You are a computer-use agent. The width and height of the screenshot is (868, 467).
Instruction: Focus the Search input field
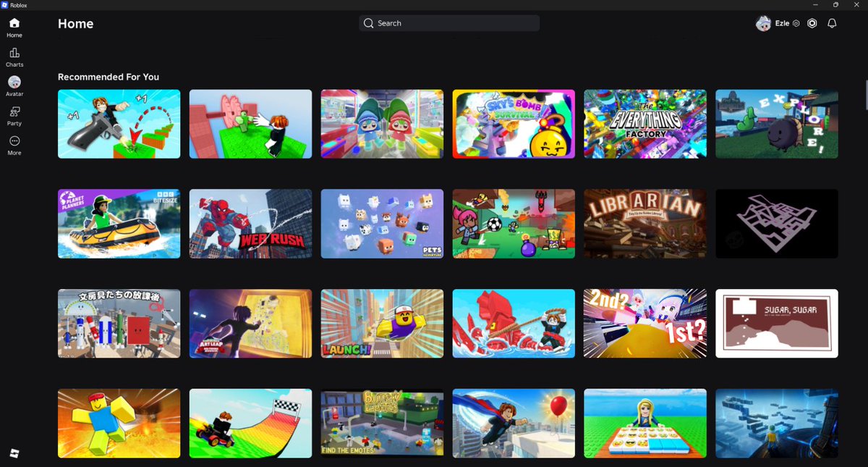[449, 23]
